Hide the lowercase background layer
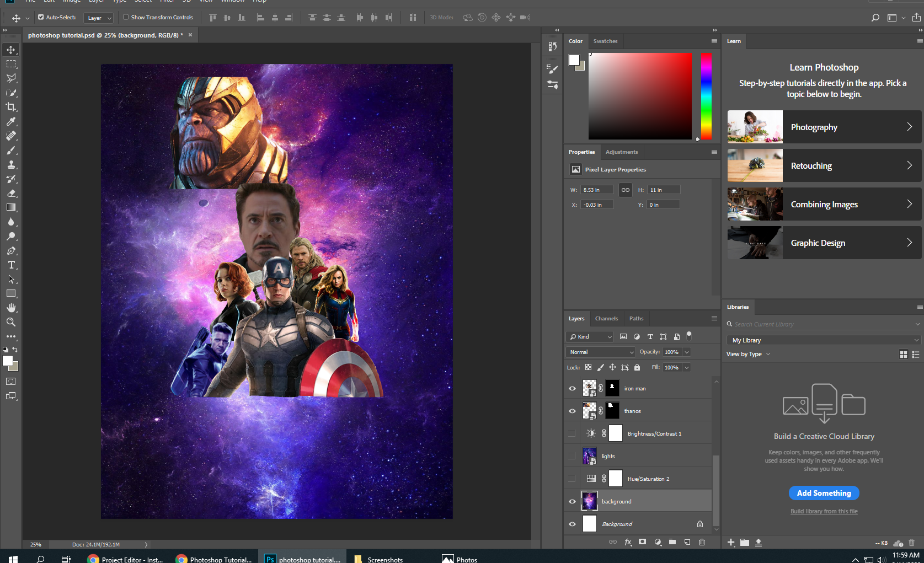924x563 pixels. (x=572, y=501)
